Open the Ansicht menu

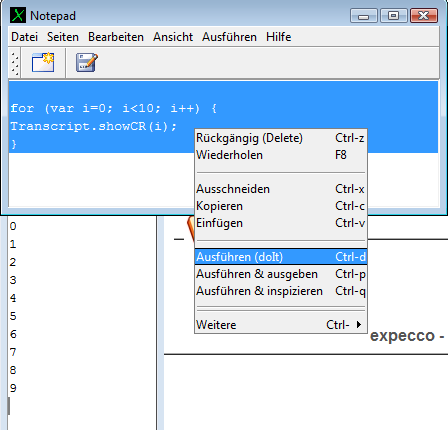coord(173,37)
